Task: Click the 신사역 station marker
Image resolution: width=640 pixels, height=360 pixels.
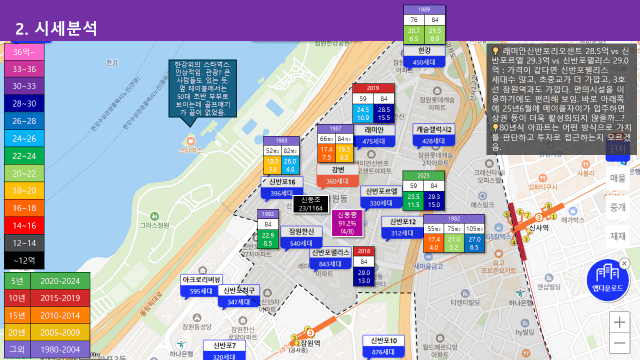Action: pyautogui.click(x=539, y=218)
